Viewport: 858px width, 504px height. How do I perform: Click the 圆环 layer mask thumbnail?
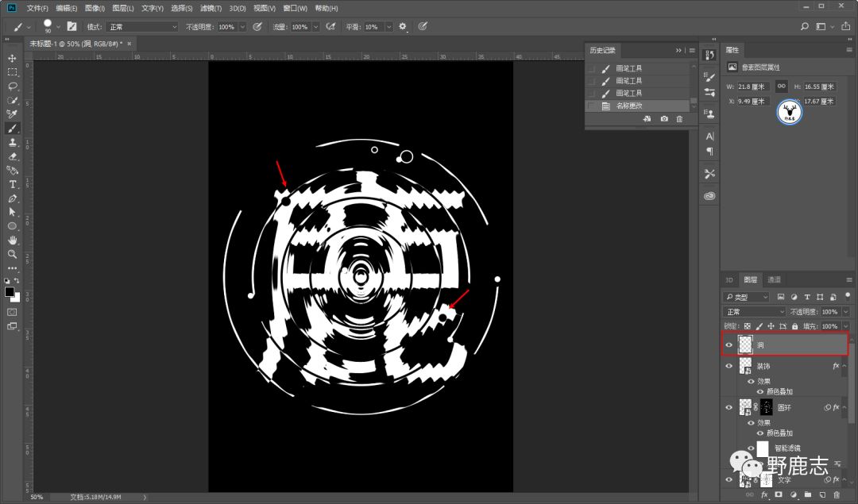click(767, 407)
